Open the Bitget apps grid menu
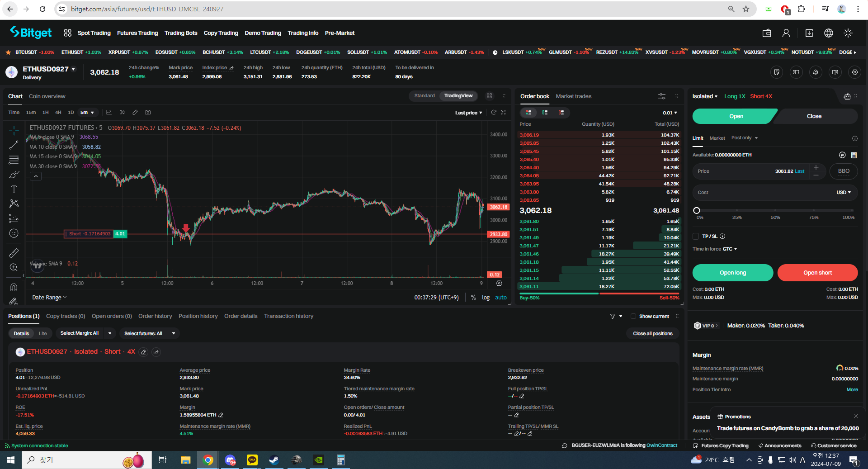 click(68, 33)
